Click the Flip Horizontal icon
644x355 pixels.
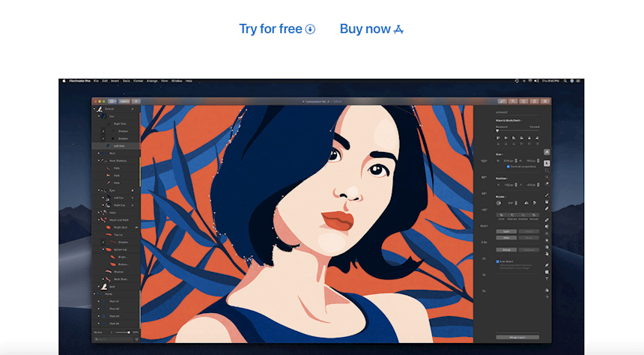tap(526, 202)
